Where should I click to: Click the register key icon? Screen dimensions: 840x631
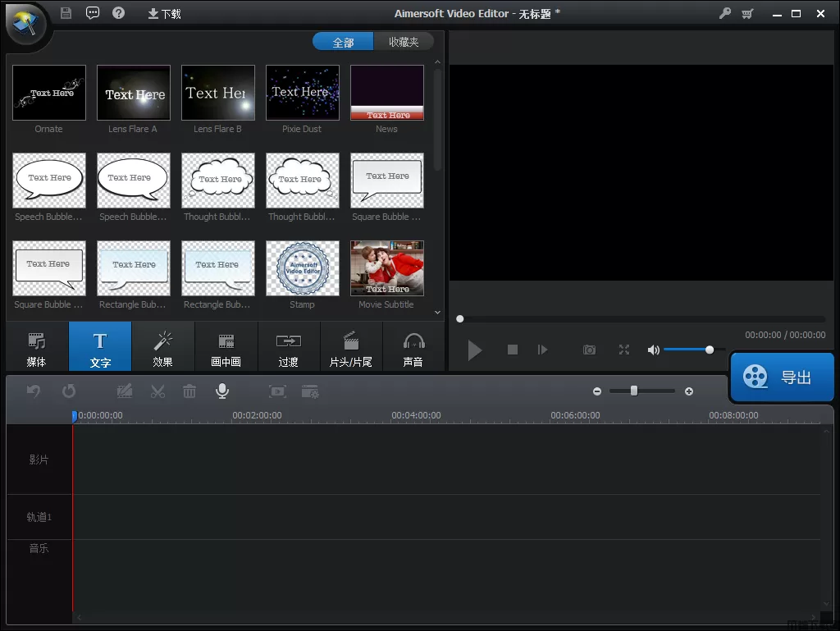point(724,13)
